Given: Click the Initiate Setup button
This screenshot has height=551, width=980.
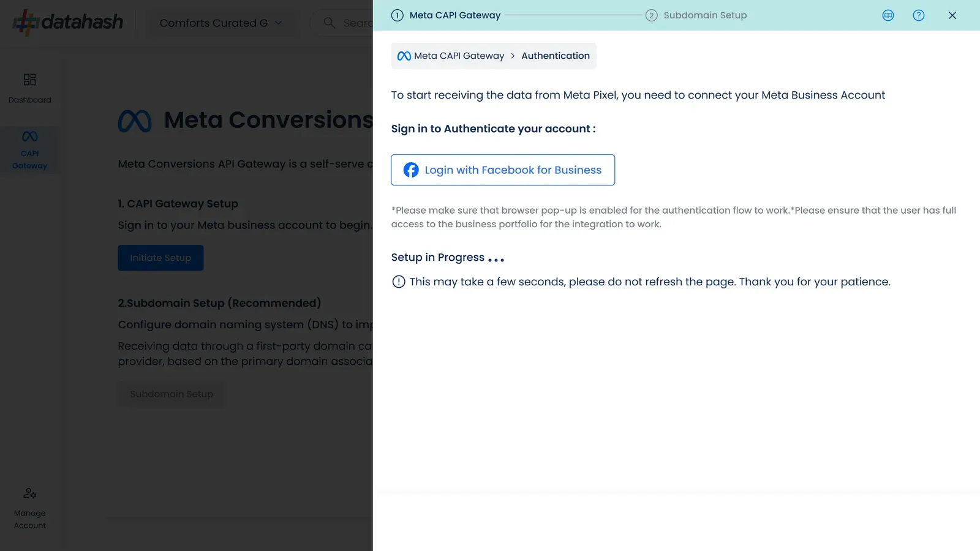Looking at the screenshot, I should [160, 258].
